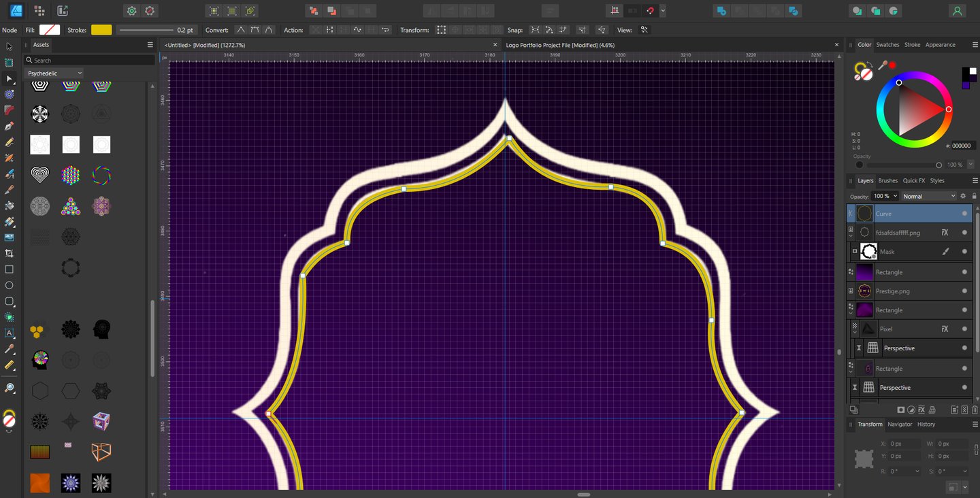Select the Rectangle tool
The image size is (980, 498).
[10, 269]
